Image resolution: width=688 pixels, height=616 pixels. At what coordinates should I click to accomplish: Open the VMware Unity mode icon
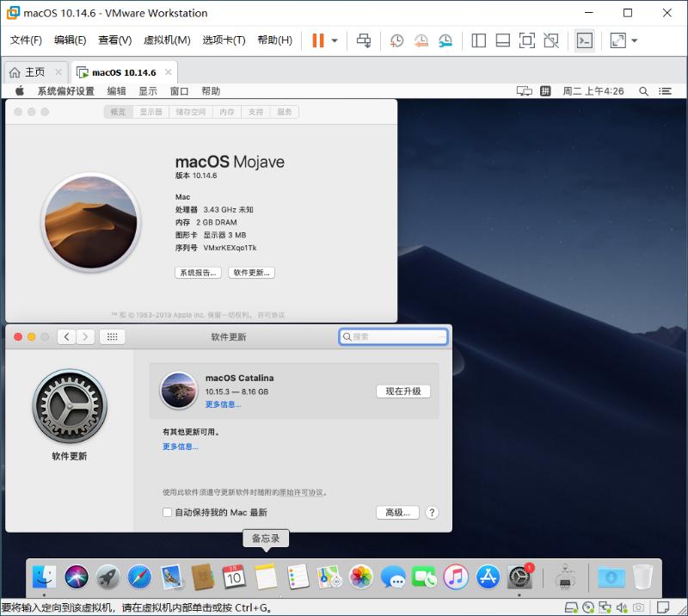tap(551, 40)
